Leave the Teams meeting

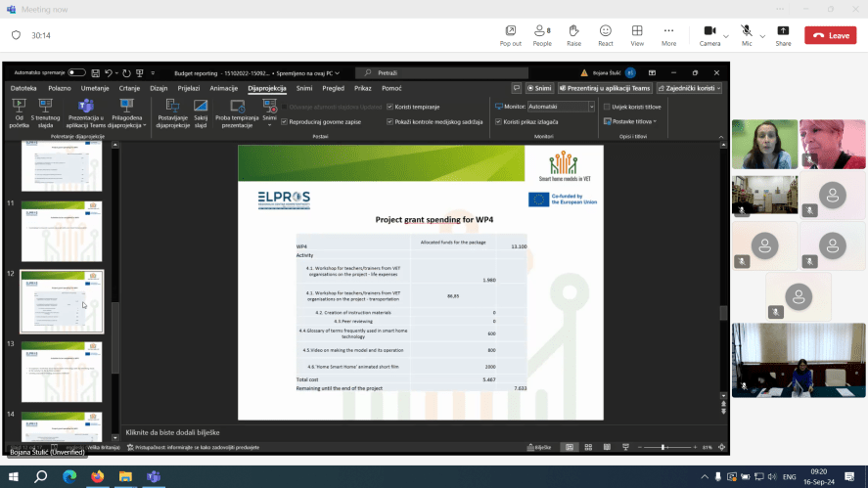click(831, 35)
